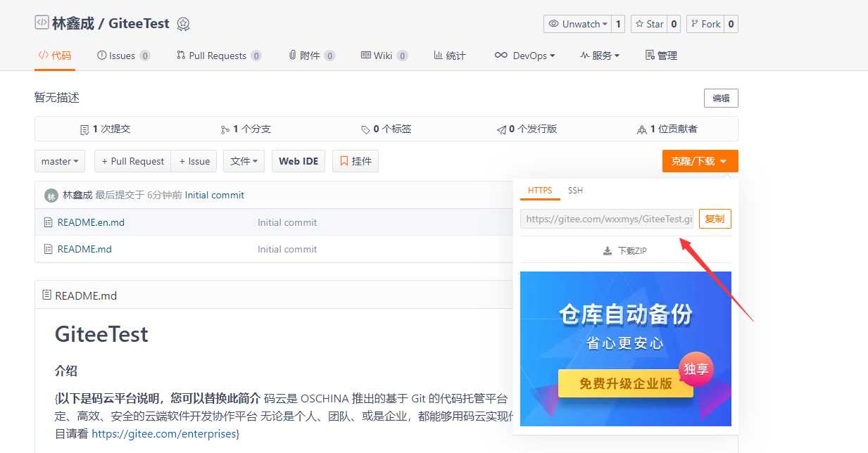This screenshot has height=453, width=868.
Task: Open the Wiki tab
Action: [x=384, y=56]
